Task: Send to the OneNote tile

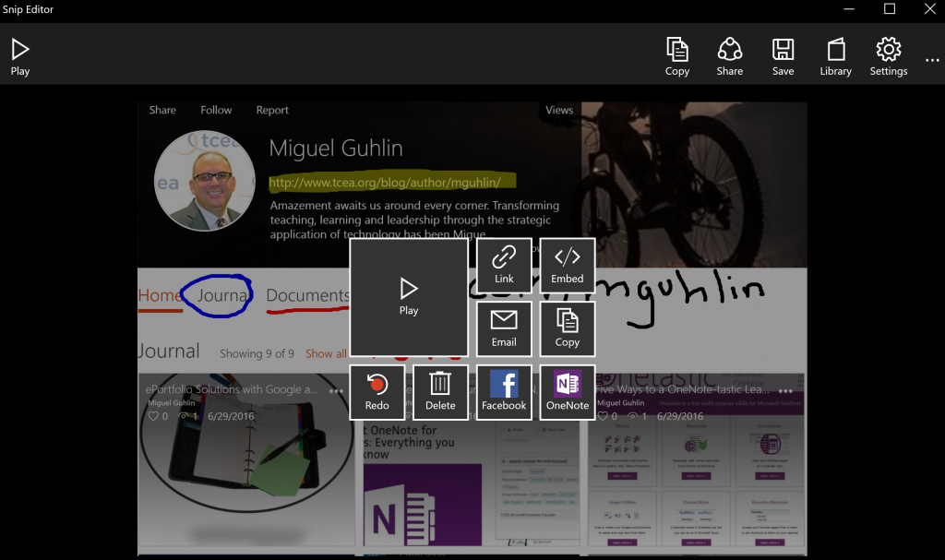Action: tap(568, 392)
